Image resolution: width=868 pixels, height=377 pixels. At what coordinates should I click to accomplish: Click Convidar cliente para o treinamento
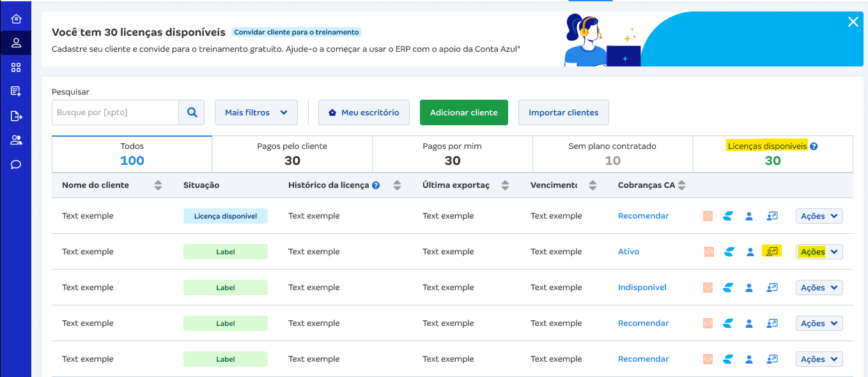pos(296,31)
